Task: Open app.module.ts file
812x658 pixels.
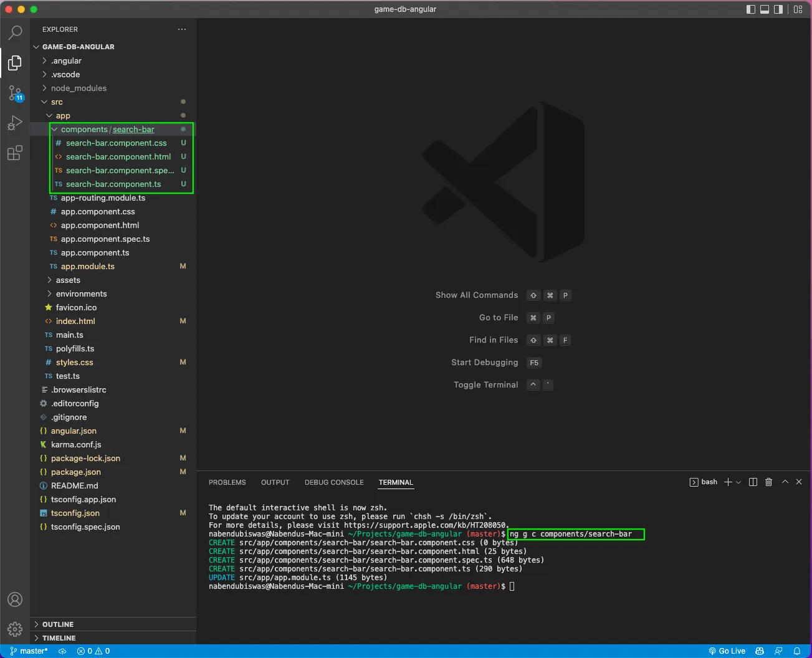Action: (x=113, y=266)
